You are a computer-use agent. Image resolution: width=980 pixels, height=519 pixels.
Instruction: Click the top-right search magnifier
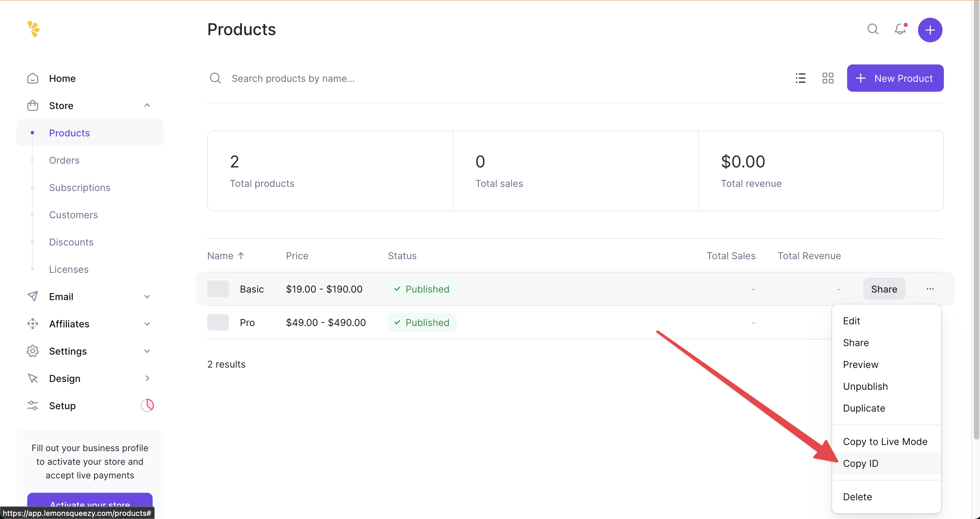point(873,29)
